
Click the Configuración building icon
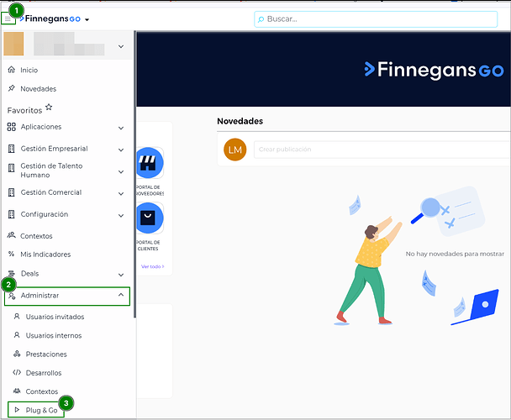[12, 214]
